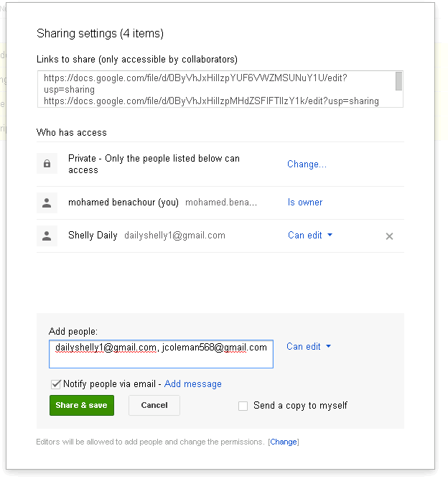Uncheck Notify people via email
The height and width of the screenshot is (479, 448).
[x=55, y=384]
